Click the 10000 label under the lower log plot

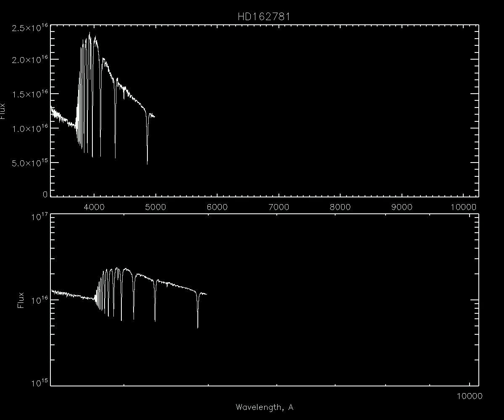pyautogui.click(x=470, y=396)
